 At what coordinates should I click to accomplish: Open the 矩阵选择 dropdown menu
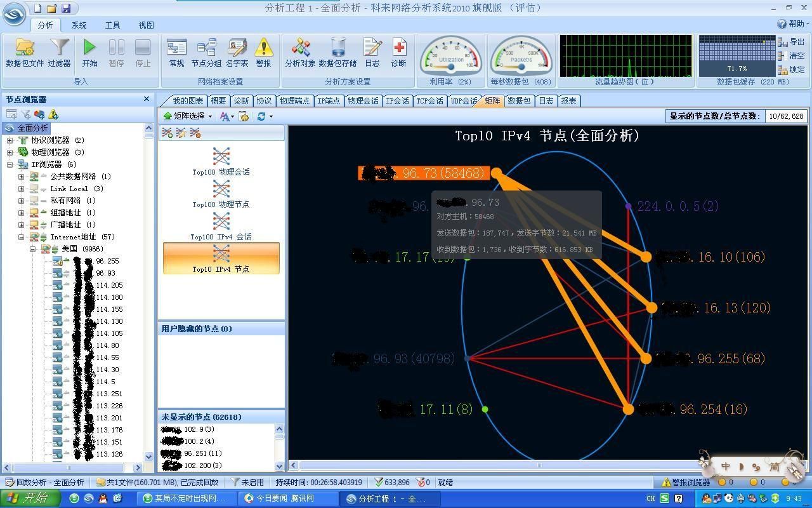188,116
